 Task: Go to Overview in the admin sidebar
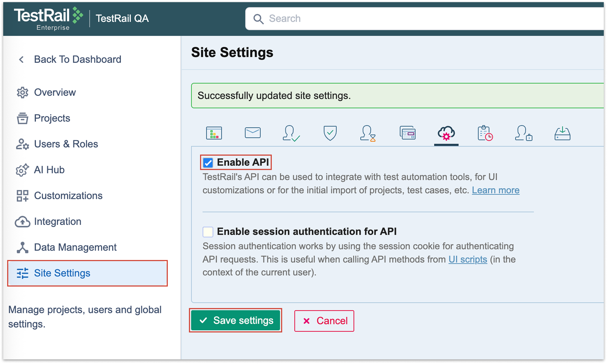[x=55, y=93]
